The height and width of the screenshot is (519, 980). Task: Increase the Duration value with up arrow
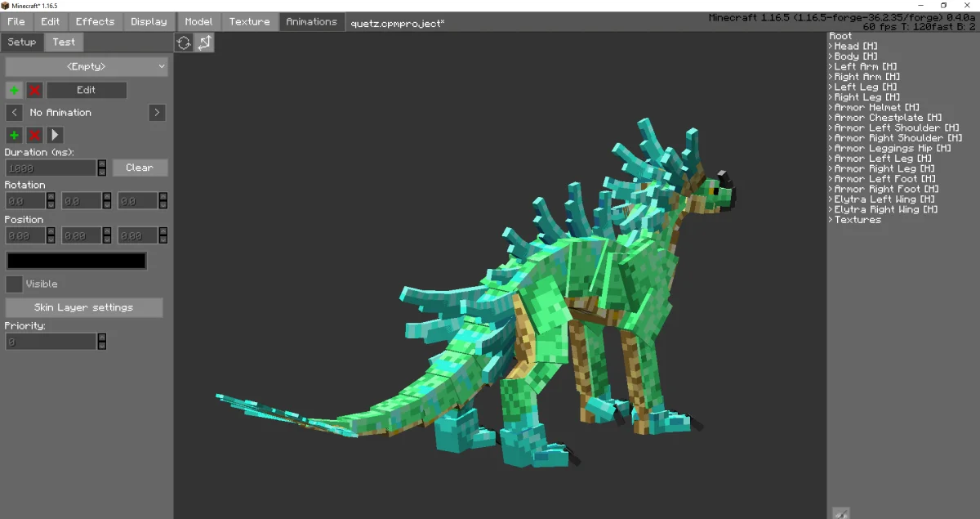click(x=101, y=163)
